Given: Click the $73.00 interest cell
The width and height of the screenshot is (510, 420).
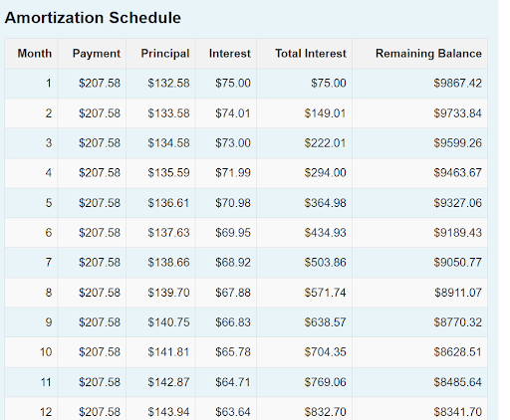Looking at the screenshot, I should click(x=233, y=143).
